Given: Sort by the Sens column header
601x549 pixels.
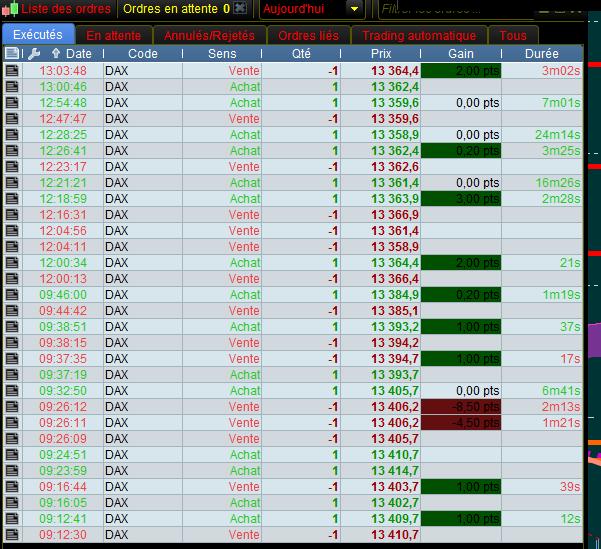Looking at the screenshot, I should [x=222, y=54].
